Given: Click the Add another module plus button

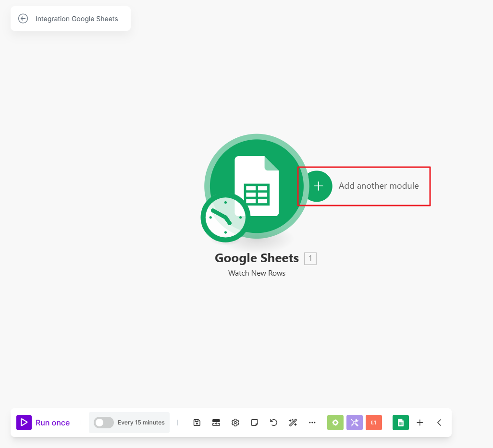Looking at the screenshot, I should 318,186.
